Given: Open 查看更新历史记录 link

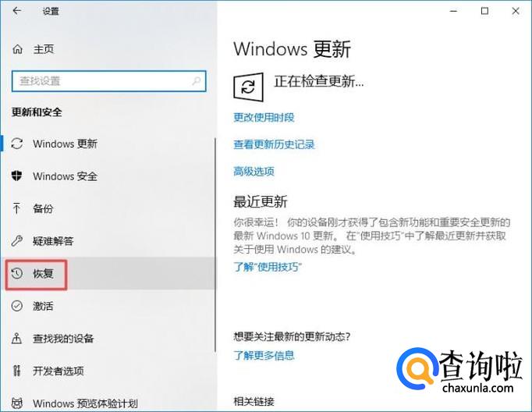Looking at the screenshot, I should click(x=274, y=144).
